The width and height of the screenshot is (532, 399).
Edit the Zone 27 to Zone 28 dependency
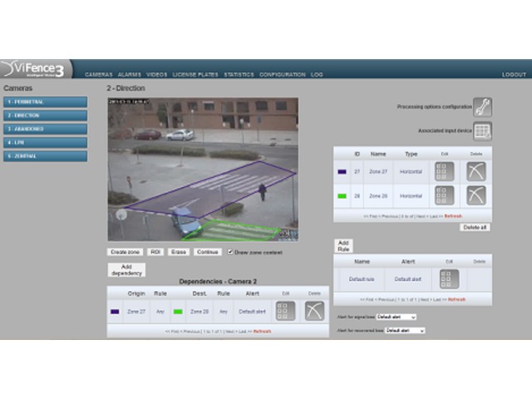pos(285,311)
